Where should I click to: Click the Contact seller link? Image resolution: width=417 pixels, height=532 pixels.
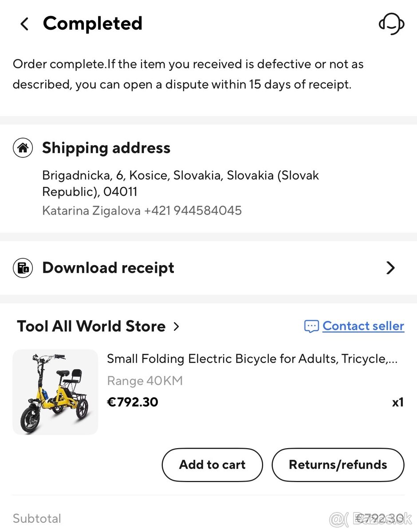pyautogui.click(x=363, y=326)
